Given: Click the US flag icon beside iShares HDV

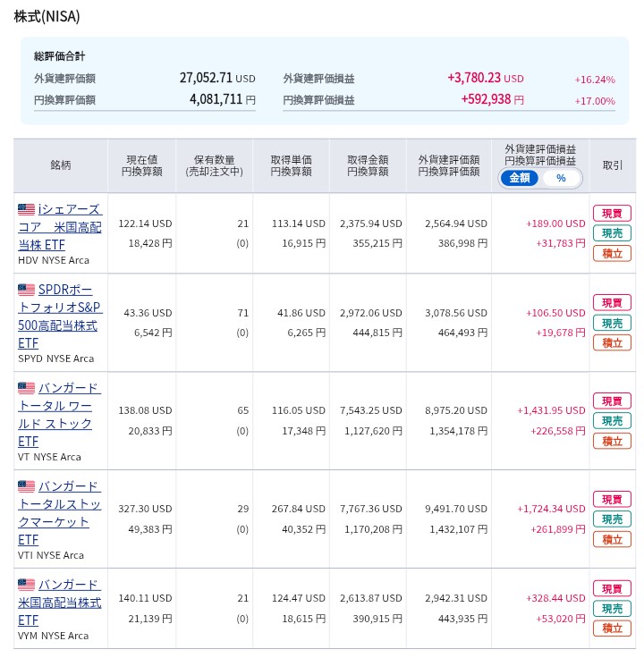Looking at the screenshot, I should (x=27, y=209).
